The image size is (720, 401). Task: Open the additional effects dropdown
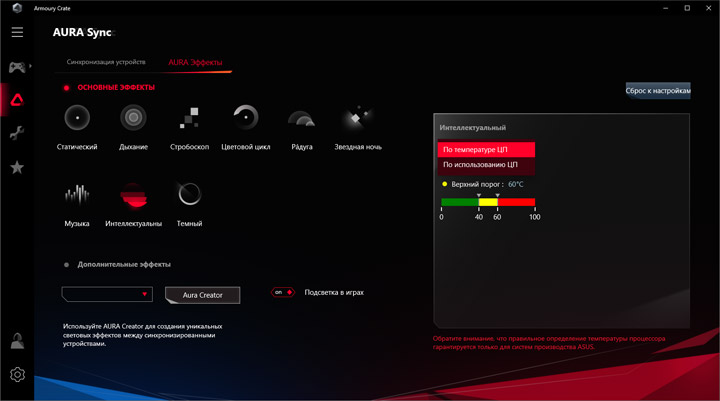[107, 294]
